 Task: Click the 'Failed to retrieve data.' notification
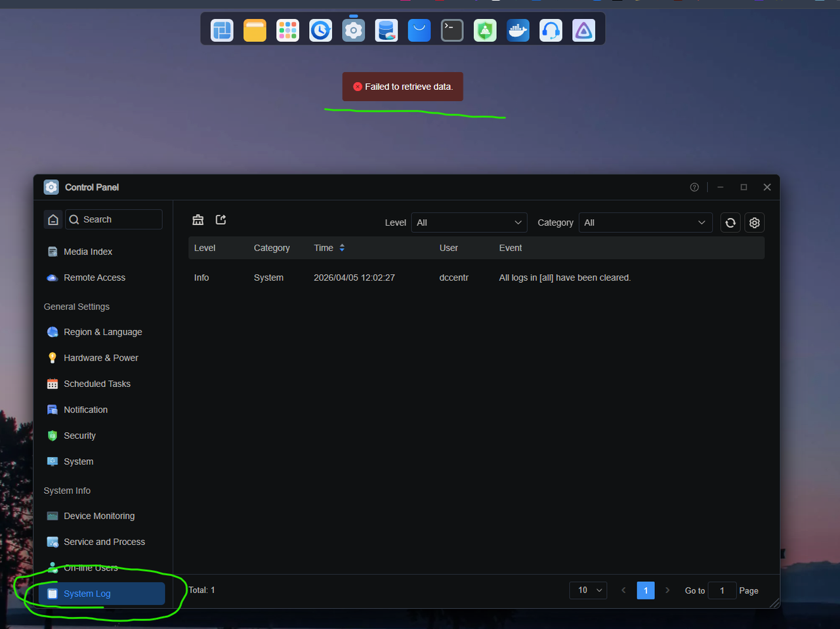[x=402, y=87]
